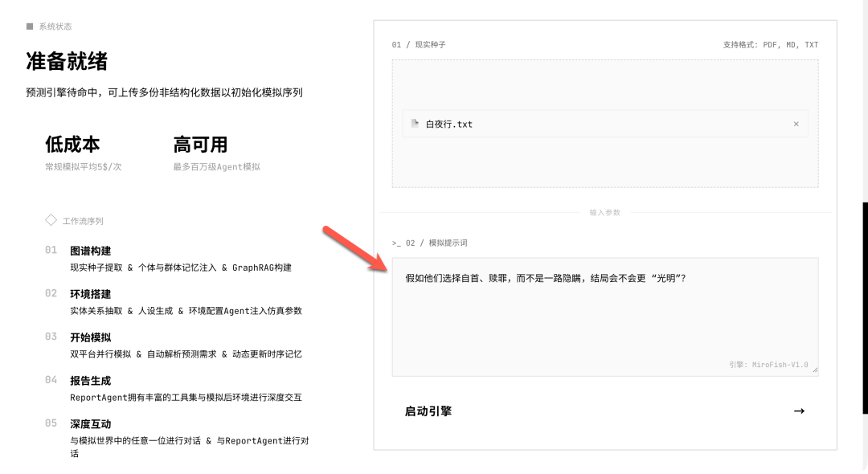The image size is (868, 474).
Task: Click the 常规模拟平均5$/次 caption
Action: 83,167
